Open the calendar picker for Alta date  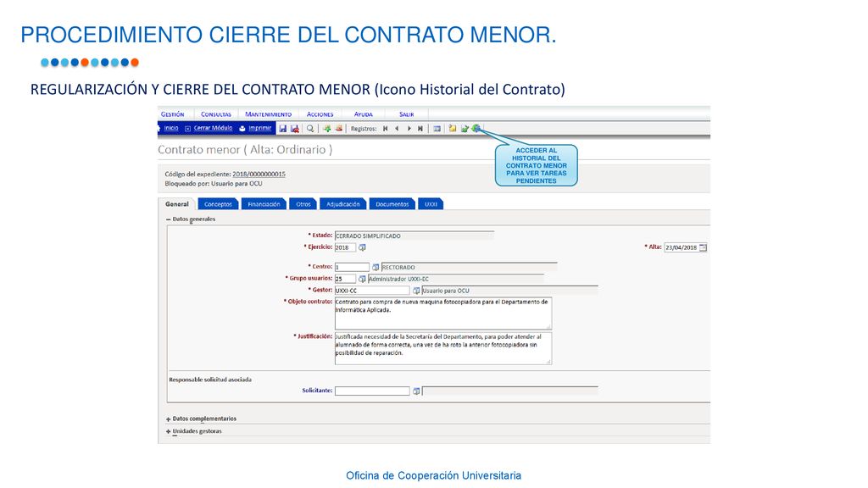click(703, 247)
